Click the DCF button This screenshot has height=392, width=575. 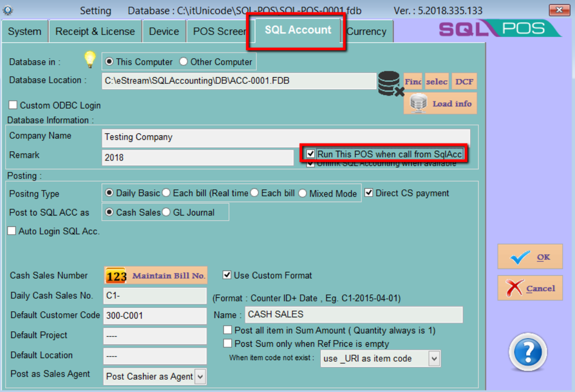tap(464, 82)
